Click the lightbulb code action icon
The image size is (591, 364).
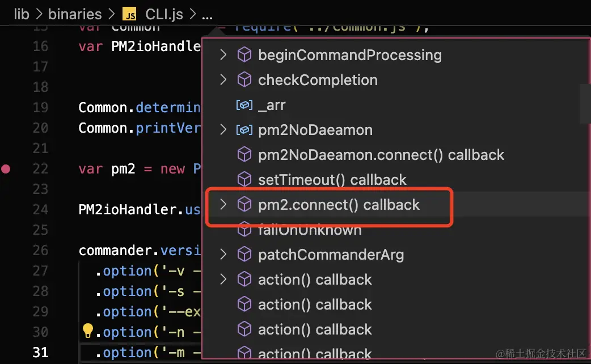point(87,331)
